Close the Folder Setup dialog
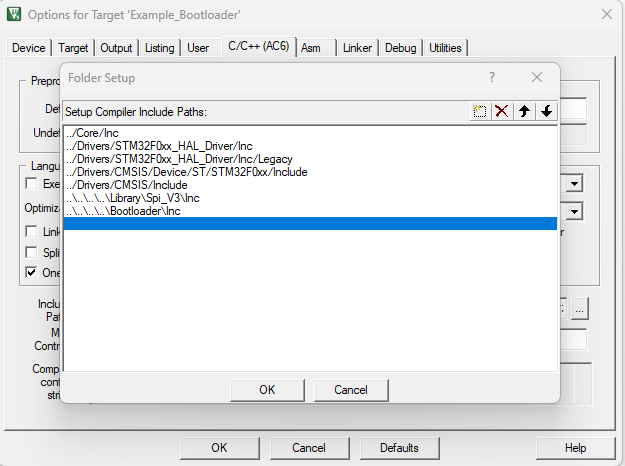Image resolution: width=625 pixels, height=466 pixels. [x=537, y=77]
